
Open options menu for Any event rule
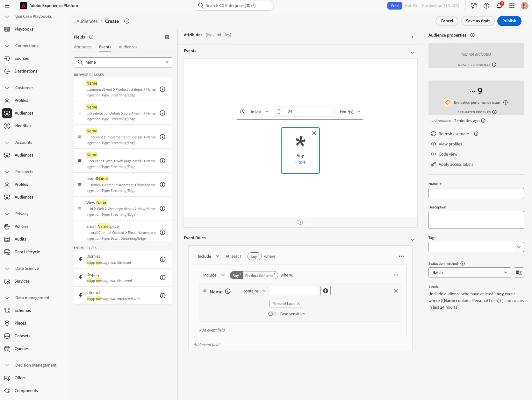pyautogui.click(x=401, y=256)
